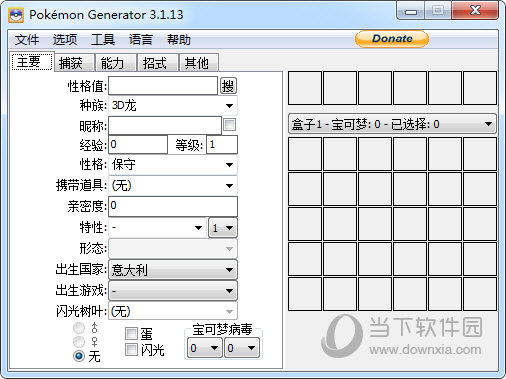Open the ability slot dropdown showing 1
The height and width of the screenshot is (379, 506).
pos(223,228)
